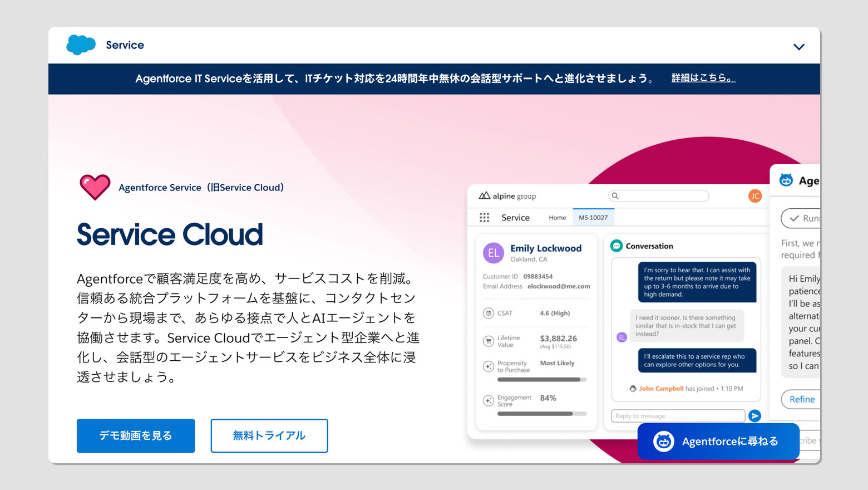Click the CSAT metric icon
Viewport: 868px width, 490px height.
(x=489, y=313)
